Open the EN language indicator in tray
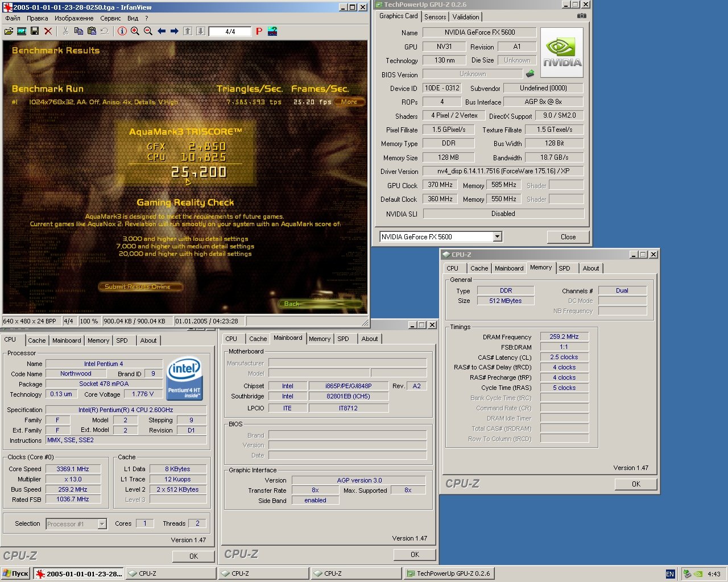The height and width of the screenshot is (582, 728). (670, 573)
